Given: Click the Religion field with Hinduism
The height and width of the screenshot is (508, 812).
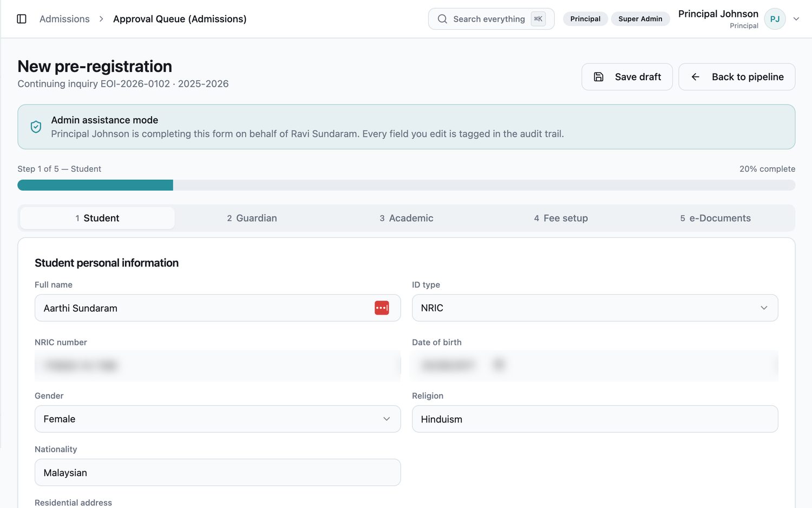Looking at the screenshot, I should pos(595,419).
